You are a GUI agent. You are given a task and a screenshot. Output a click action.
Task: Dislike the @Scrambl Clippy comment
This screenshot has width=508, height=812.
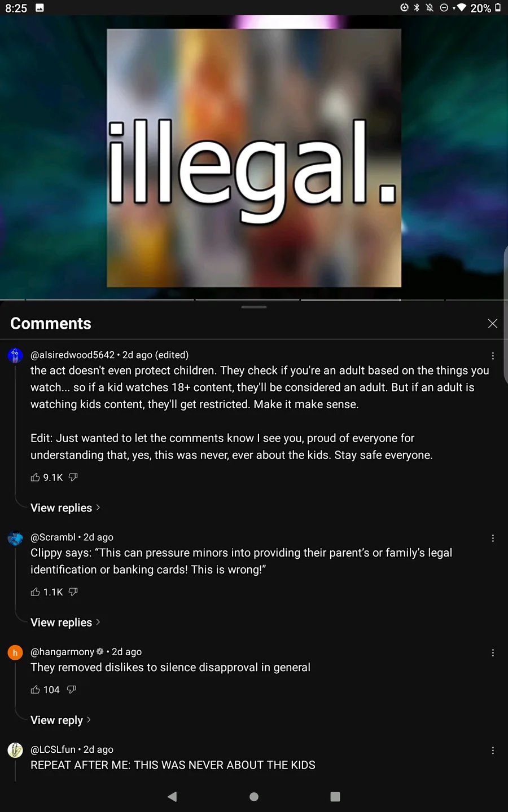[x=73, y=592]
